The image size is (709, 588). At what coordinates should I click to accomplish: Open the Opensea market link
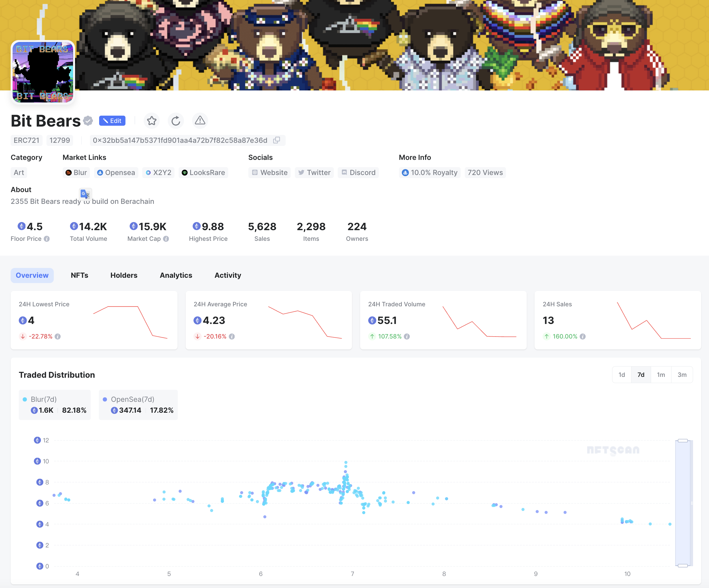116,172
